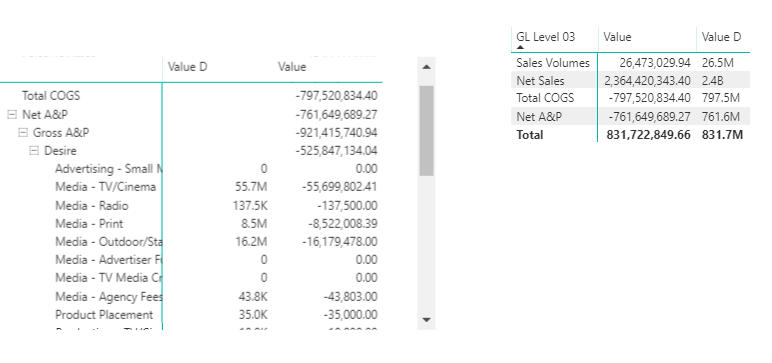Click the 35.0K Value D cell
Screen dimensions: 772x363
pyautogui.click(x=252, y=315)
